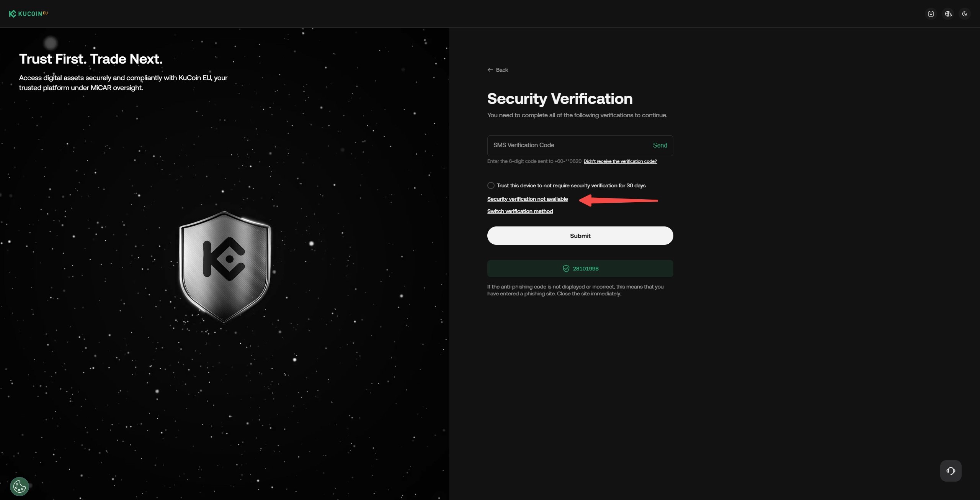Open "Didn't receive the verification code?" link
Viewport: 980px width, 500px height.
tap(620, 161)
